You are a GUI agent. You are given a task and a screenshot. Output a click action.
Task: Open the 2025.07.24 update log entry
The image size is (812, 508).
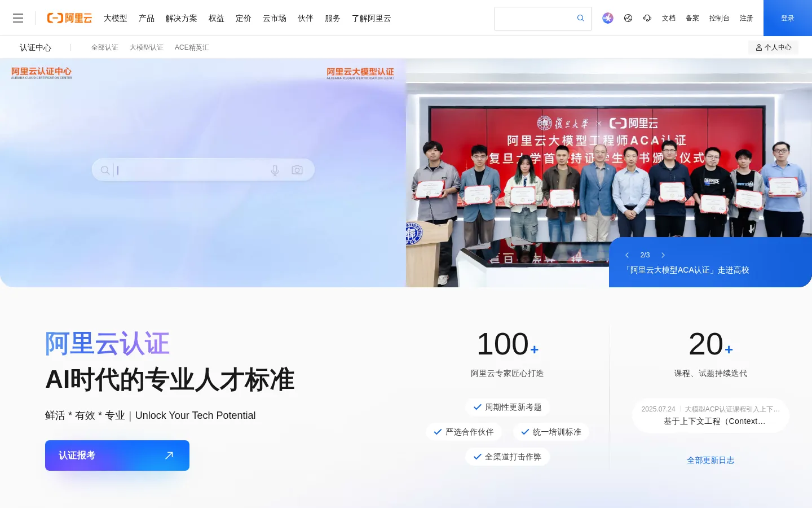[710, 415]
